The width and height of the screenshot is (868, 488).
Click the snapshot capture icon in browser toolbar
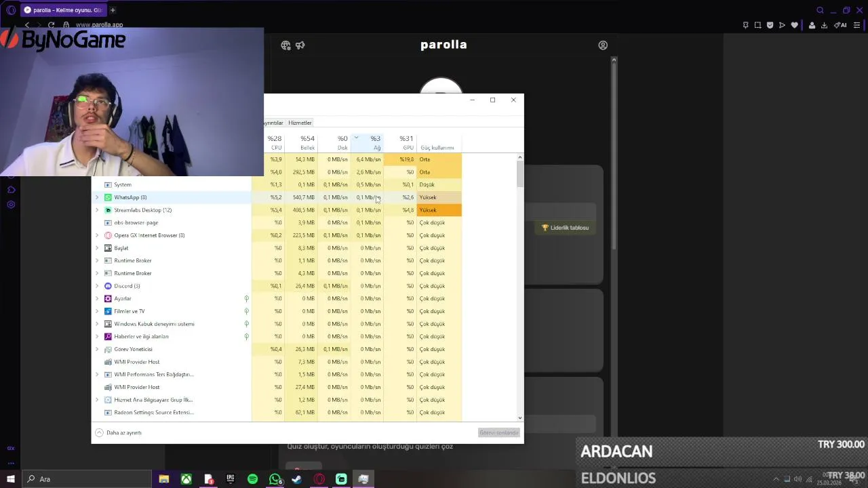point(758,25)
